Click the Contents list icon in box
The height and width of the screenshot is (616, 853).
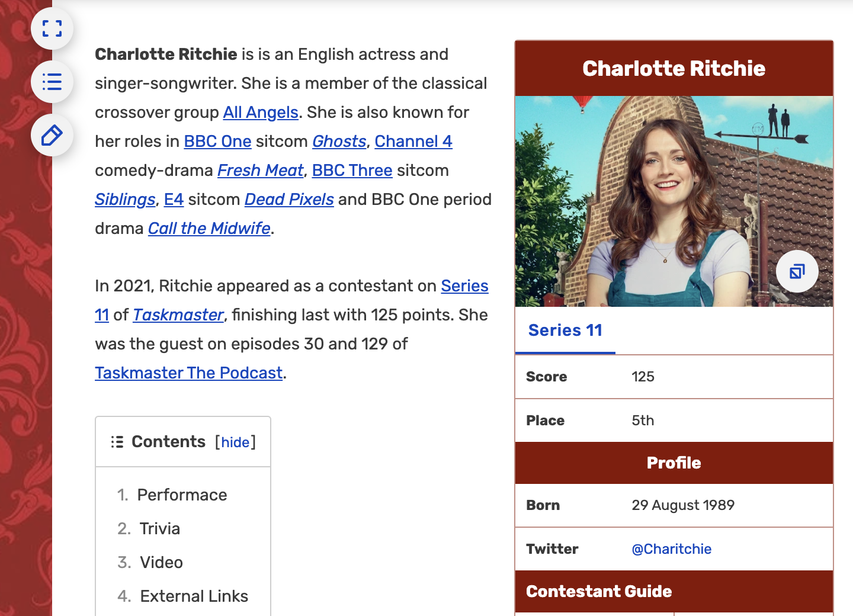coord(117,442)
